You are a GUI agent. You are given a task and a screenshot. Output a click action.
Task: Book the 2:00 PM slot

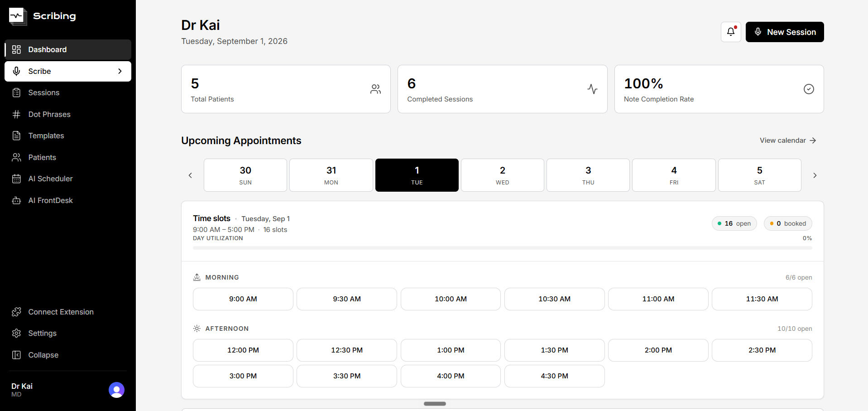click(x=658, y=350)
